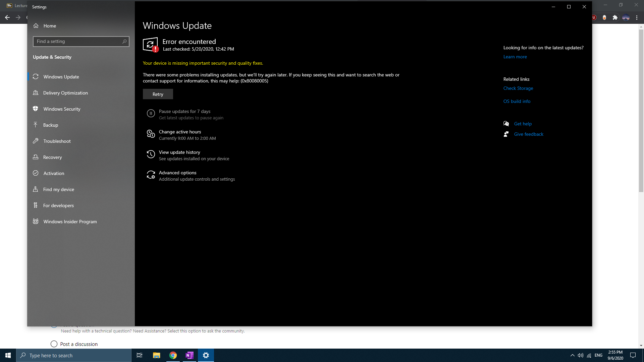
Task: Show hidden system tray icons
Action: [x=572, y=355]
